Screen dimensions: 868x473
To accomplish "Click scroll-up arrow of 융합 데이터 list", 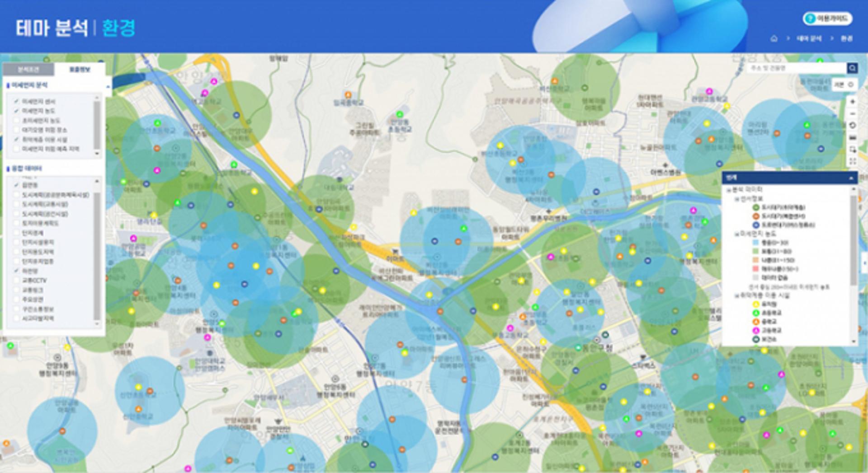I will (x=97, y=182).
